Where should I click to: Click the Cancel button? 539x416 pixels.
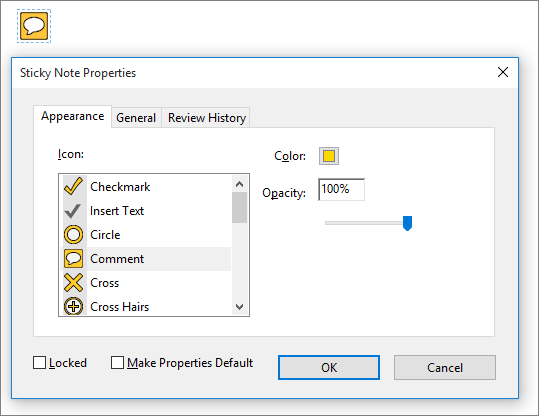pos(445,368)
